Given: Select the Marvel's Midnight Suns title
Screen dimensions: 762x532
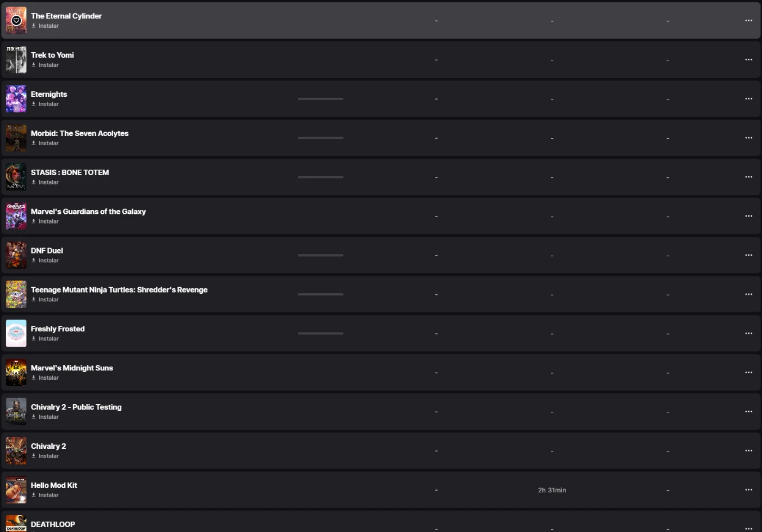Looking at the screenshot, I should pos(72,368).
